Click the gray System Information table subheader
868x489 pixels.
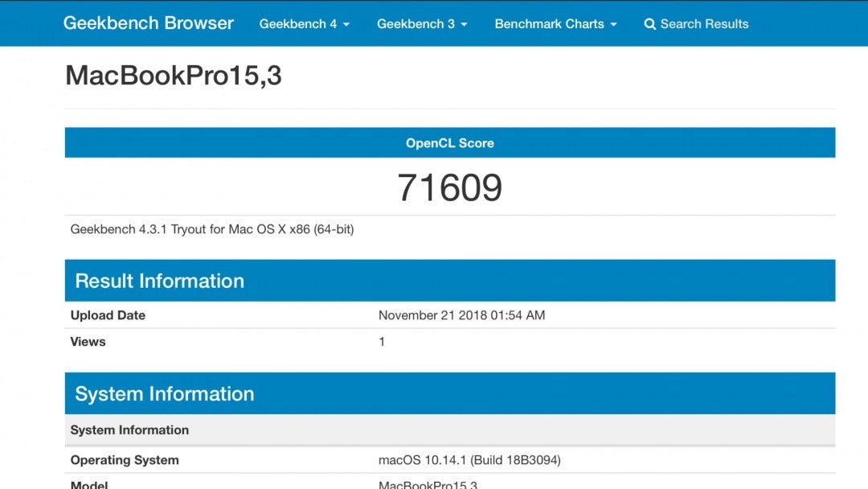(x=450, y=429)
